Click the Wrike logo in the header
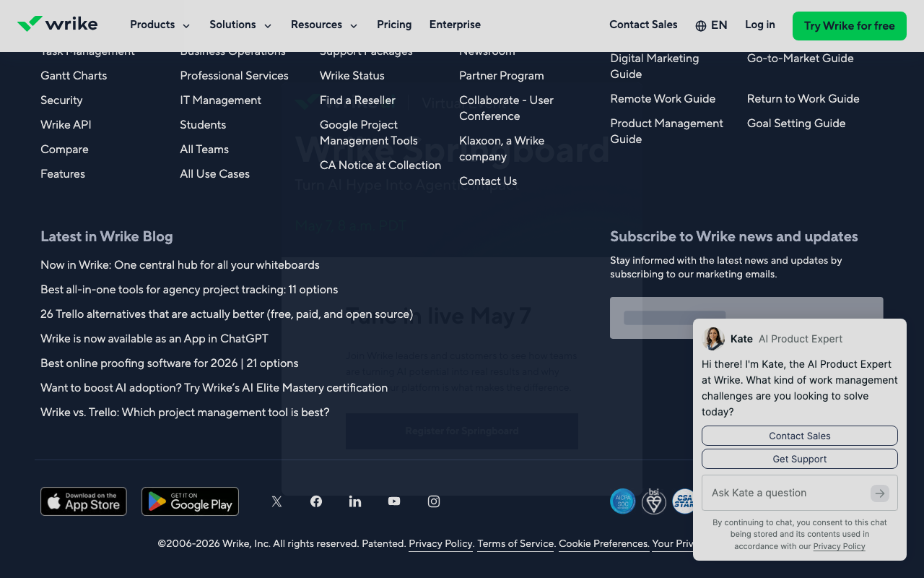This screenshot has width=924, height=578. click(57, 24)
